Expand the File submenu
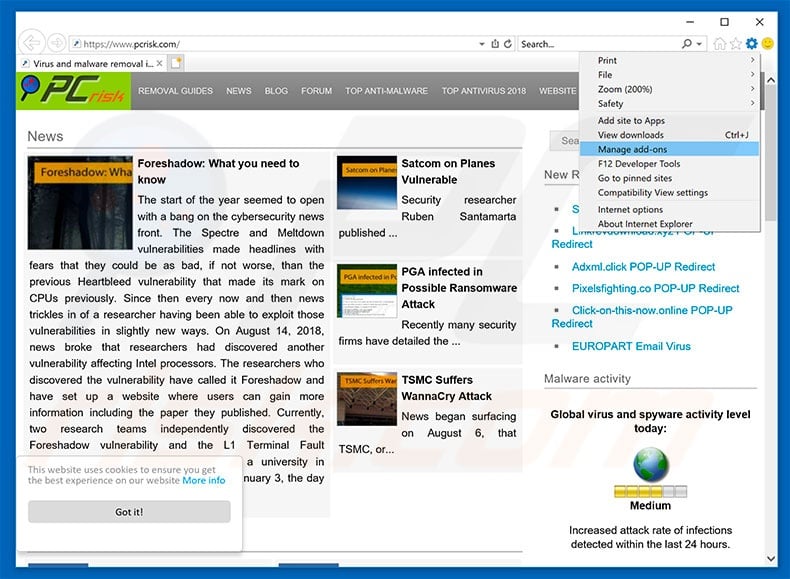The image size is (790, 579). [x=753, y=75]
